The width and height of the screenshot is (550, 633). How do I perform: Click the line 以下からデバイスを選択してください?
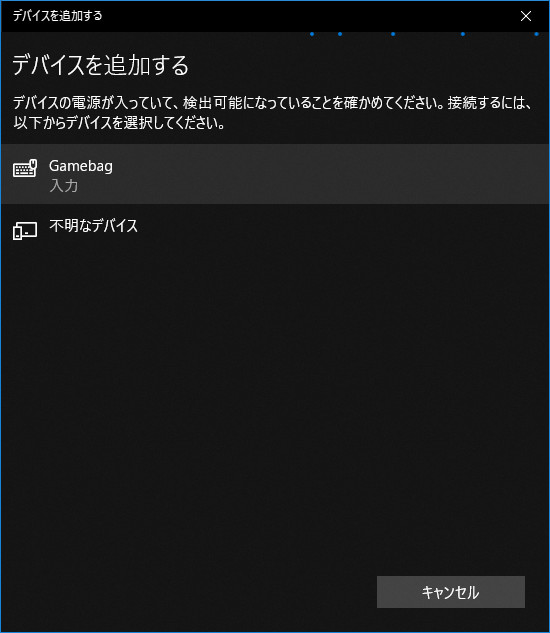tap(119, 123)
